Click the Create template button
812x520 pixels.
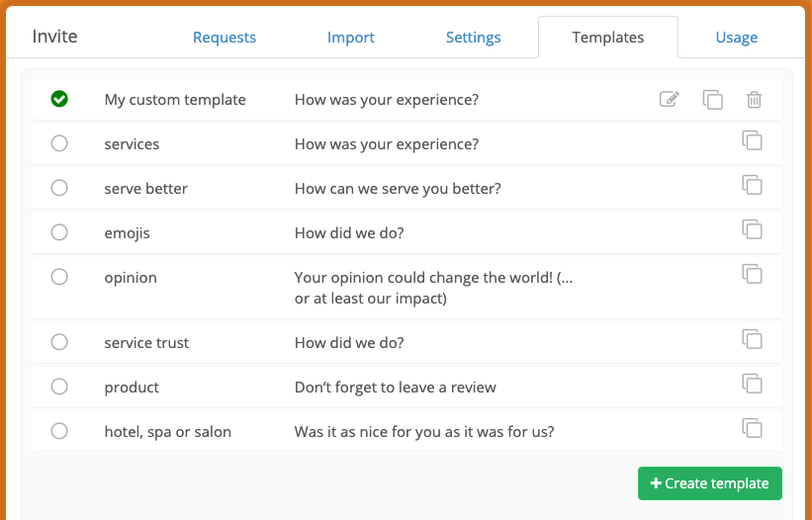pos(710,483)
